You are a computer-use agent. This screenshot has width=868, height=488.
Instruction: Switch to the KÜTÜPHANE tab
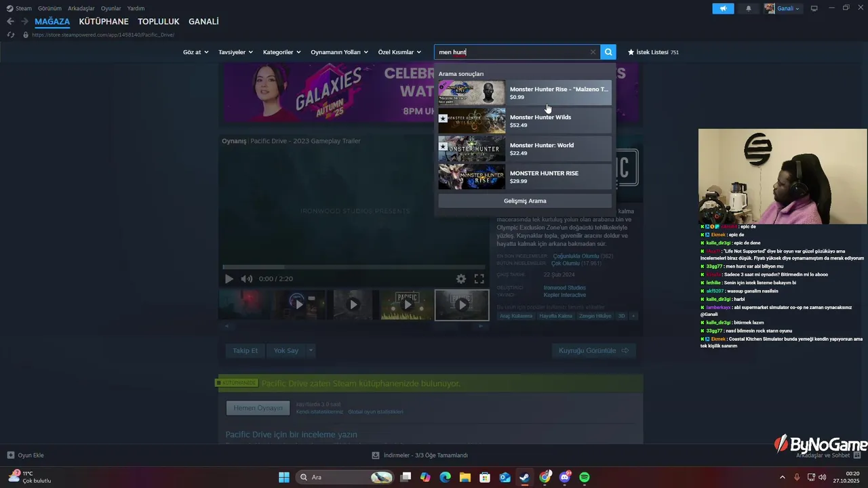pyautogui.click(x=104, y=22)
